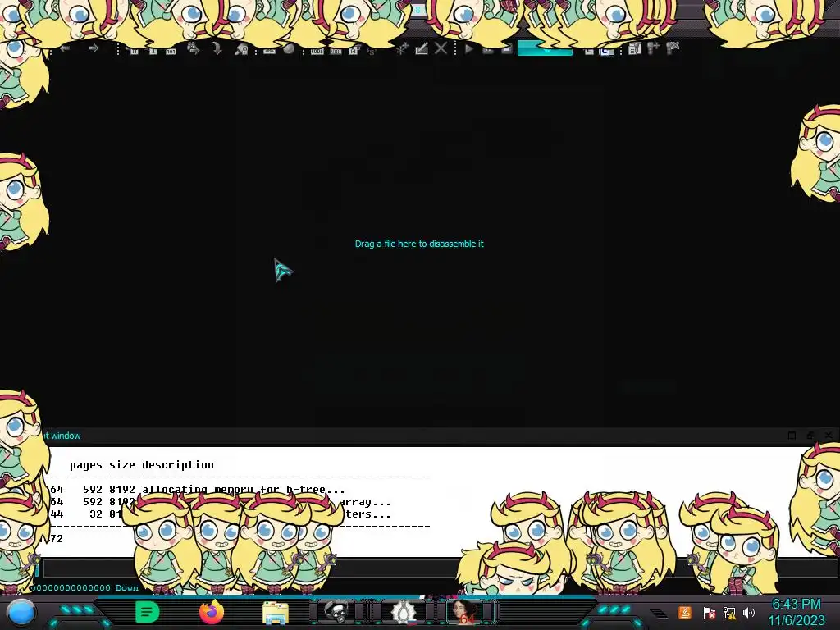Click the '101' binary view toolbar icon
Screen dimensions: 840x630
click(171, 51)
